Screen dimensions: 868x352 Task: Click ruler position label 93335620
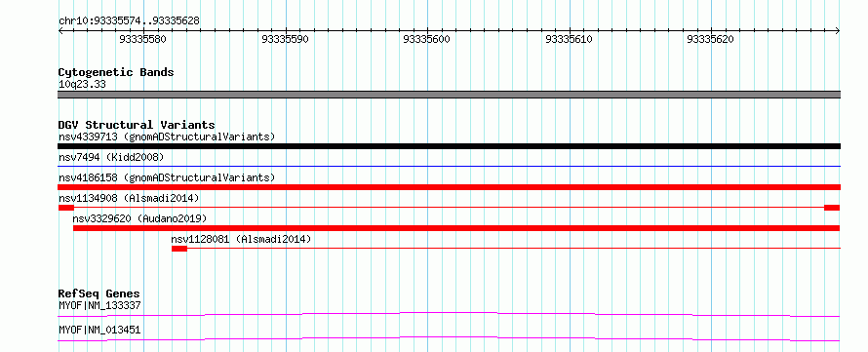[710, 39]
